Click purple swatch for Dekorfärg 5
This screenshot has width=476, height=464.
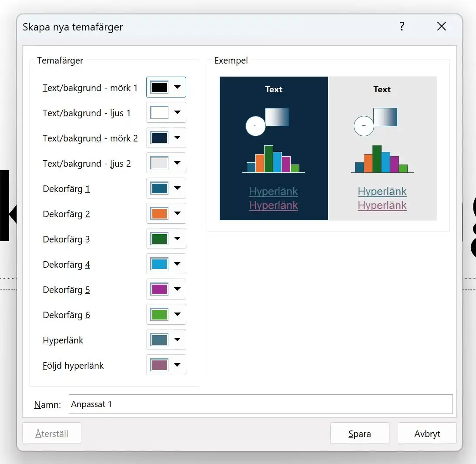pos(159,289)
